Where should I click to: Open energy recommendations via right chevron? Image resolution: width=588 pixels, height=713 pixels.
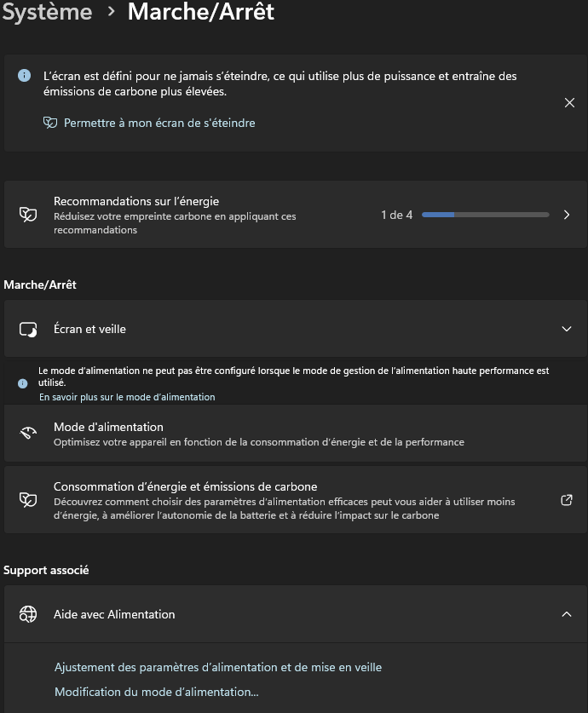(566, 215)
